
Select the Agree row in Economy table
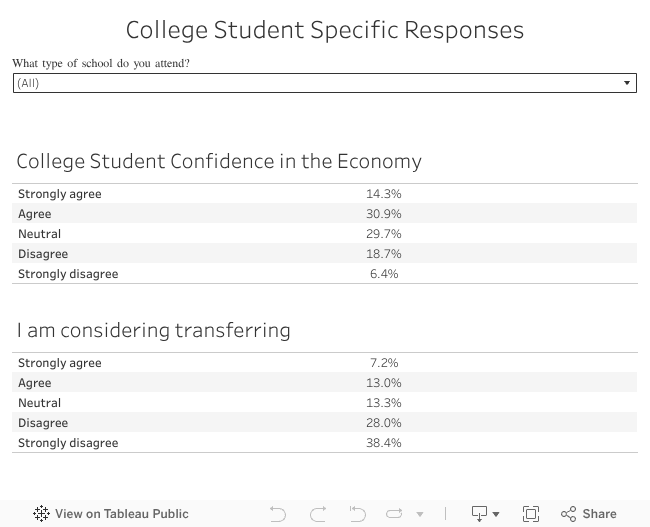35,214
